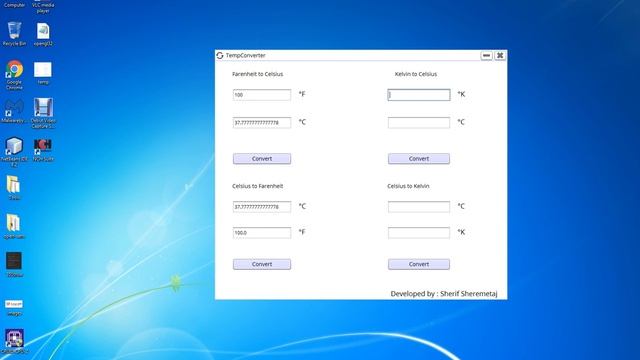Focus the empty °C input under Celsius to Kelvin
The height and width of the screenshot is (360, 640).
click(419, 207)
